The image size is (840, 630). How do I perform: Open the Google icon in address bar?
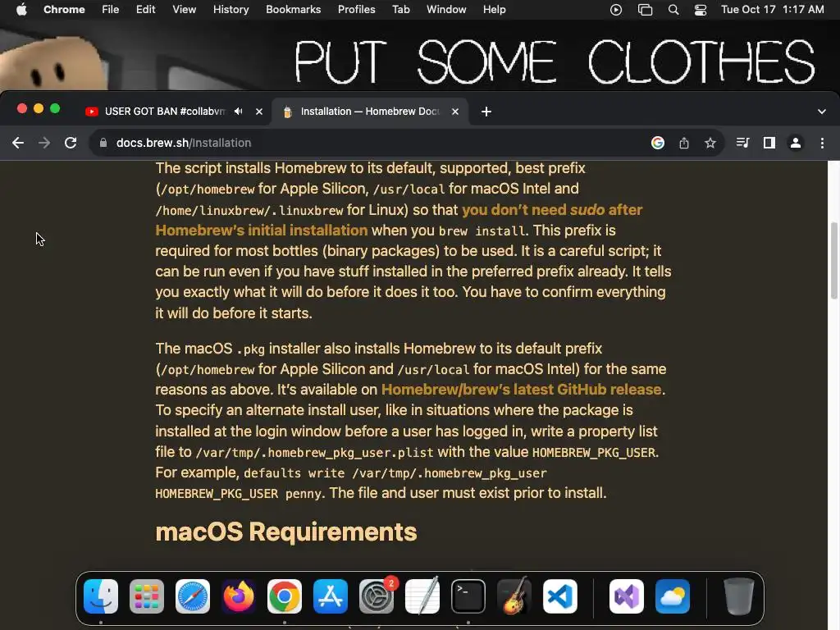pyautogui.click(x=658, y=143)
